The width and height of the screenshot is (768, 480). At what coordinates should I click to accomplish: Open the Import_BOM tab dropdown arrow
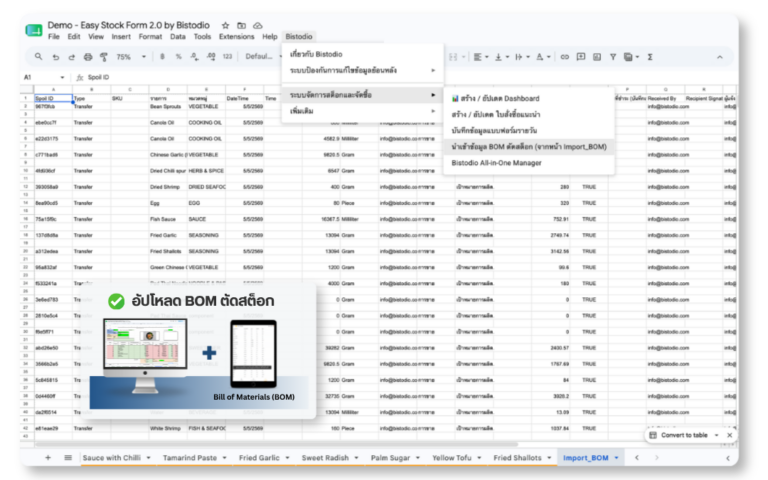point(617,457)
